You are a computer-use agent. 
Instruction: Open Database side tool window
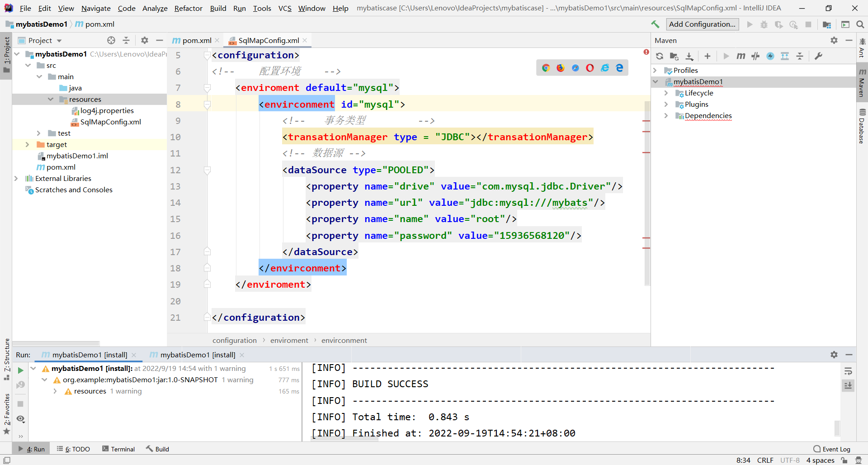pos(862,126)
